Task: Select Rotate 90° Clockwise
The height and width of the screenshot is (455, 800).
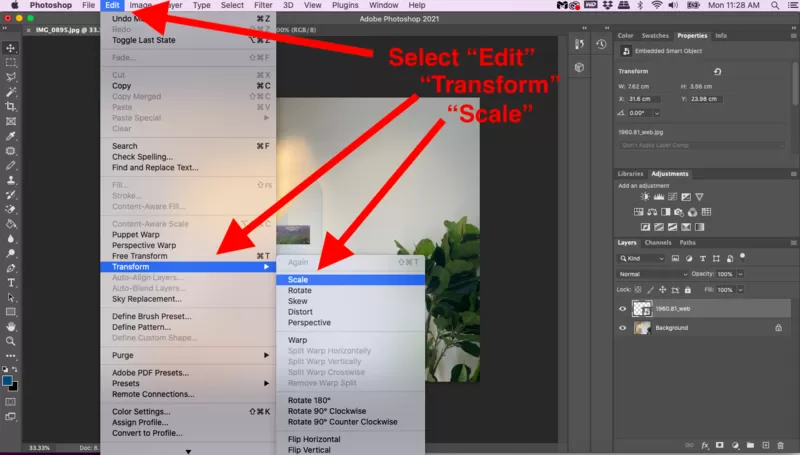Action: tap(350, 411)
